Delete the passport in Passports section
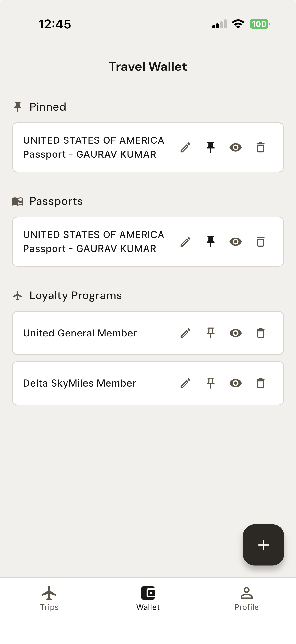Image resolution: width=296 pixels, height=644 pixels. click(260, 241)
